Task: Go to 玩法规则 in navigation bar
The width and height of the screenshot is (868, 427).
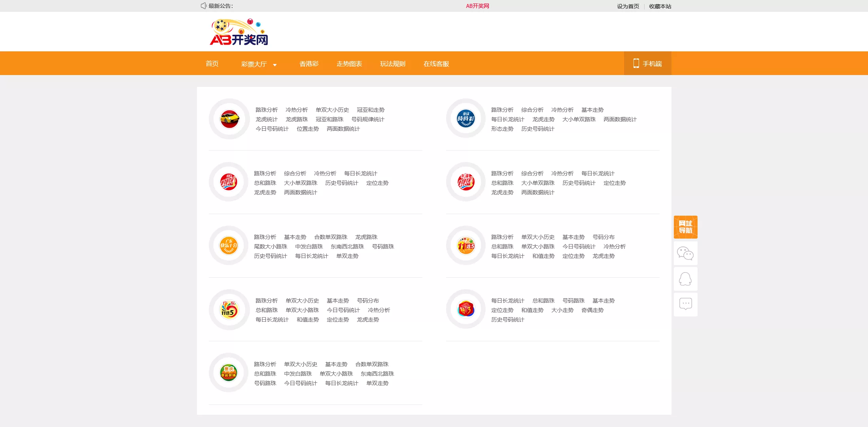Action: pyautogui.click(x=393, y=64)
